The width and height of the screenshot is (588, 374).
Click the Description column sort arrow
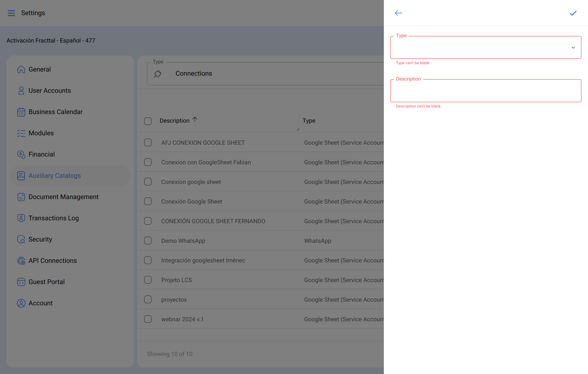[x=195, y=119]
